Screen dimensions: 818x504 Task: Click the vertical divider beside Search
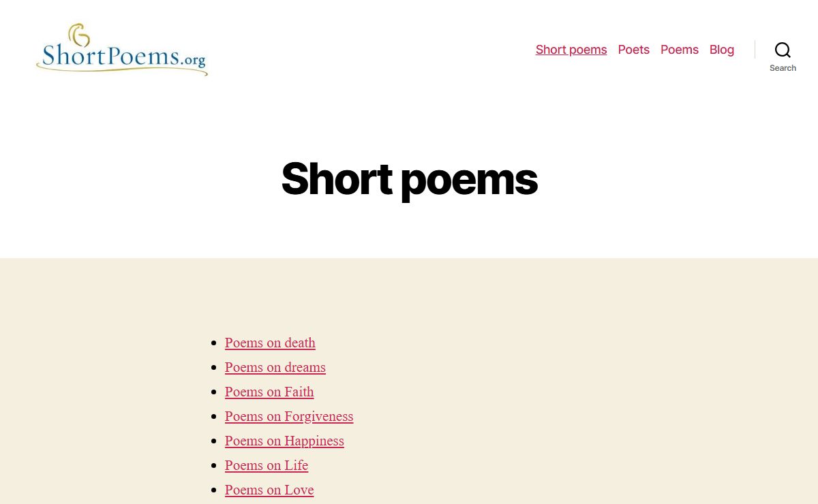pyautogui.click(x=755, y=50)
